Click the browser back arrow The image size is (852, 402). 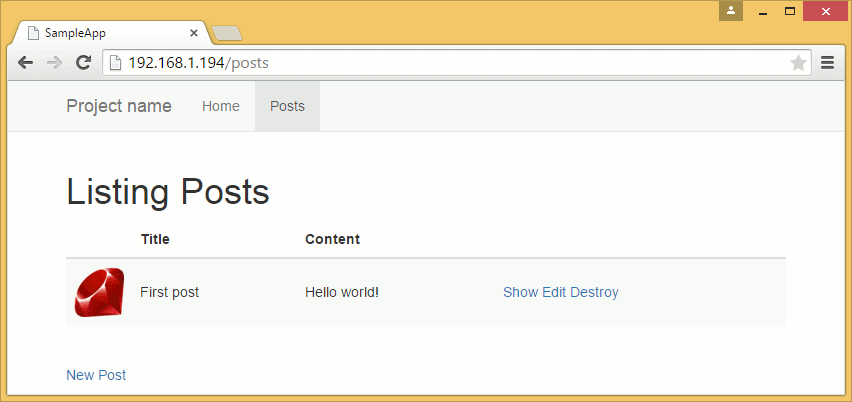(26, 62)
